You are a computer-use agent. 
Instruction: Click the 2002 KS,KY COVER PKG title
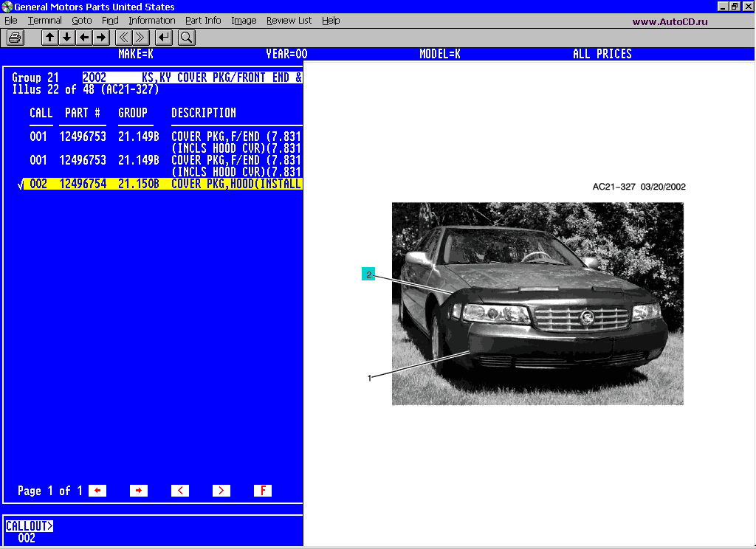192,77
